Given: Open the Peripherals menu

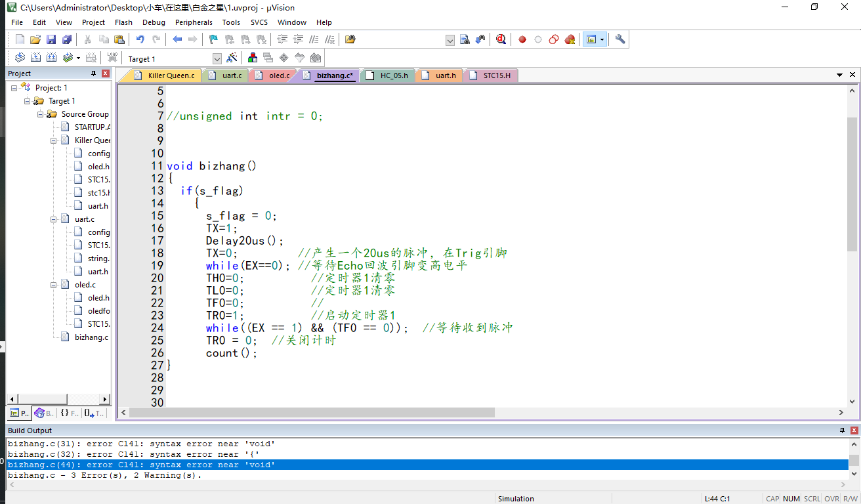Looking at the screenshot, I should tap(194, 22).
